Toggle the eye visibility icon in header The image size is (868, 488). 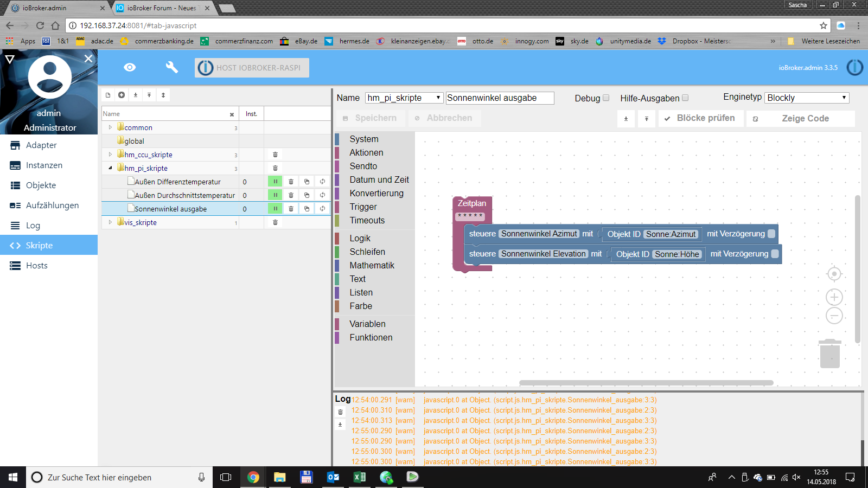[x=130, y=67]
